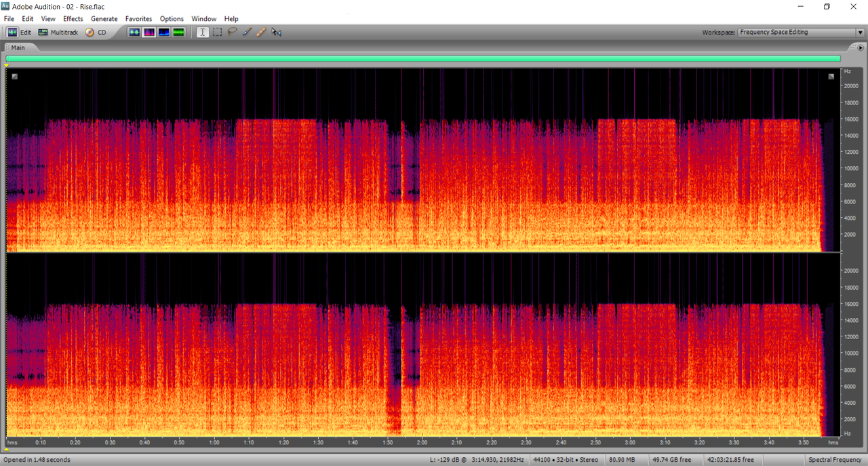
Task: Click the 0:30 mark on the time ruler
Action: pyautogui.click(x=110, y=442)
